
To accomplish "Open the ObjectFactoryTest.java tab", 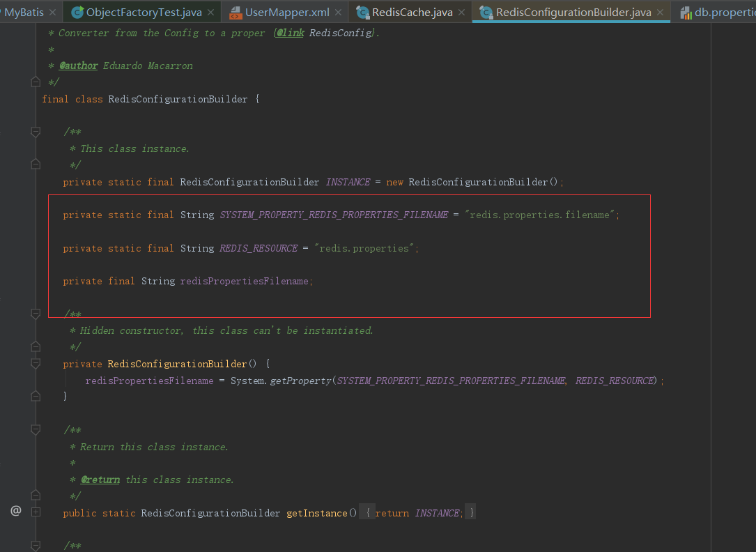I will [x=144, y=12].
